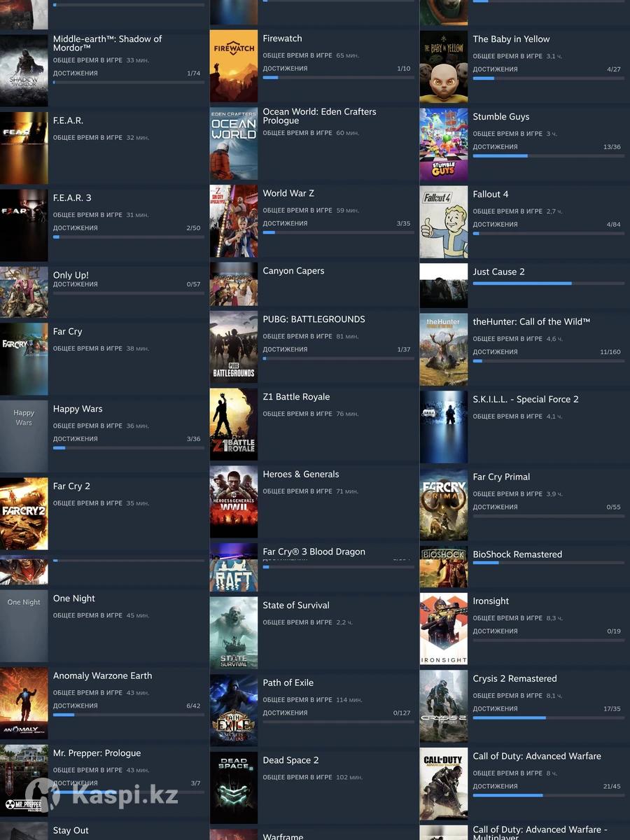Screen dimensions: 630x840
Task: Click the Happy Wars placeholder cover
Action: tap(24, 437)
